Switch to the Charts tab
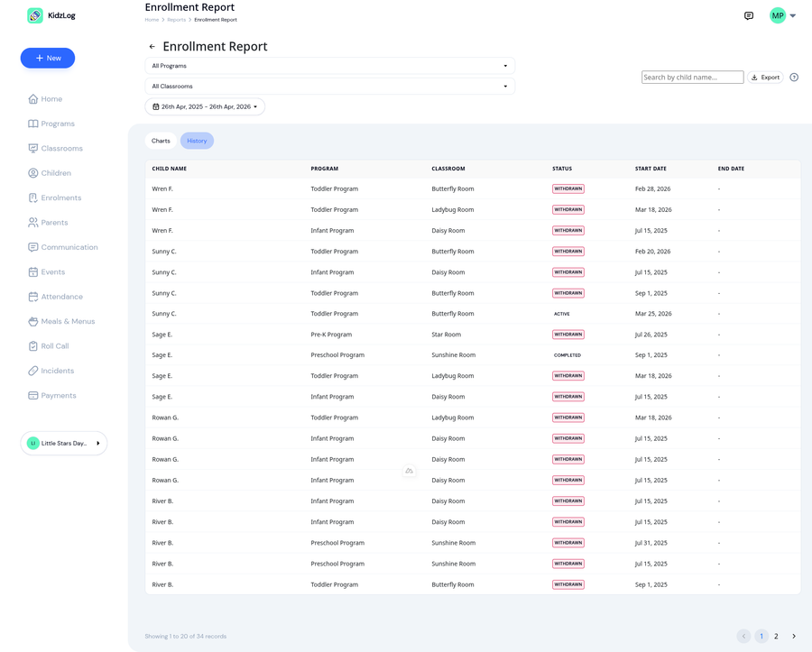This screenshot has height=652, width=812. (161, 141)
